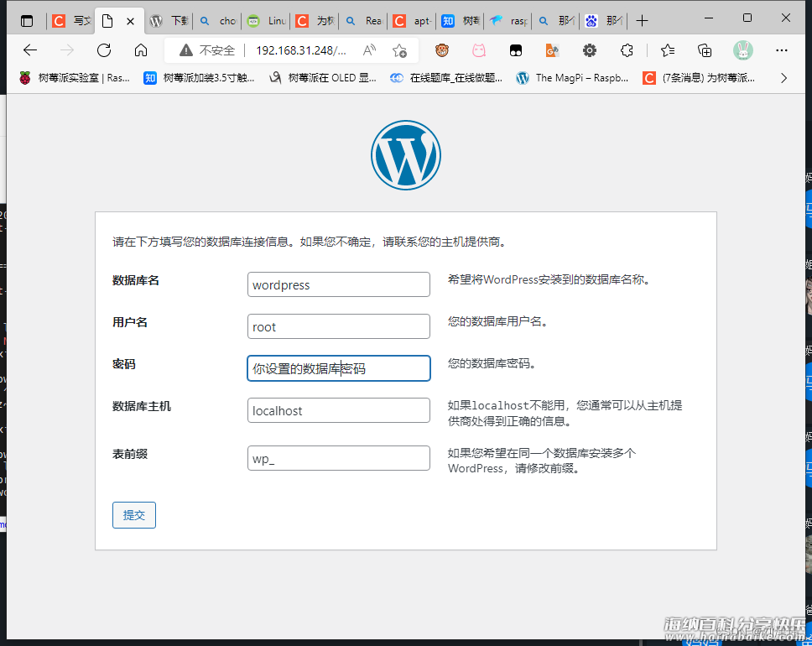812x646 pixels.
Task: Click the 表前缀 field label
Action: click(130, 454)
